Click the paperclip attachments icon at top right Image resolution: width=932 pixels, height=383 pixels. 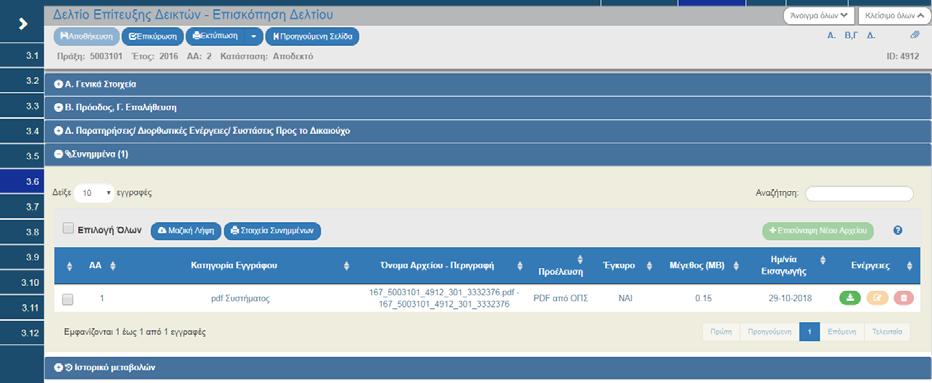[x=915, y=36]
